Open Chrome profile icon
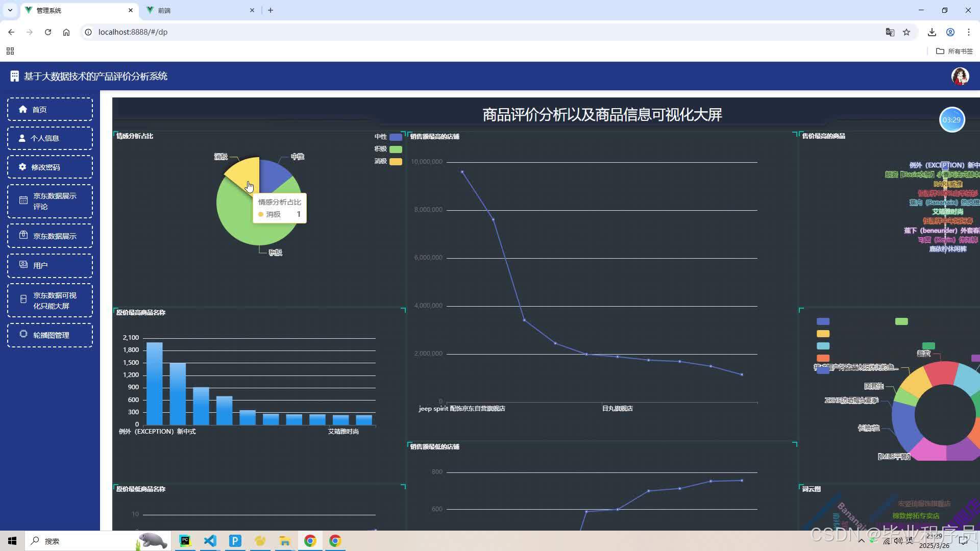The height and width of the screenshot is (551, 980). pos(950,32)
